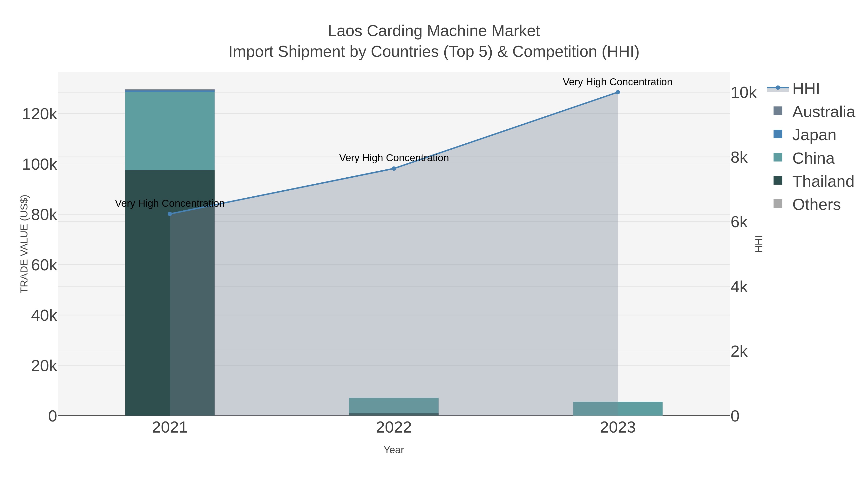Click the Japan blue legend swatch

[778, 134]
